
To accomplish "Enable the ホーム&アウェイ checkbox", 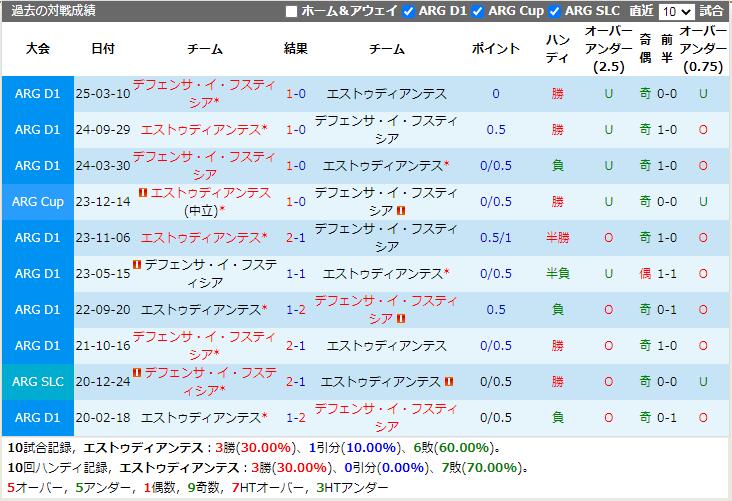I will coord(291,11).
